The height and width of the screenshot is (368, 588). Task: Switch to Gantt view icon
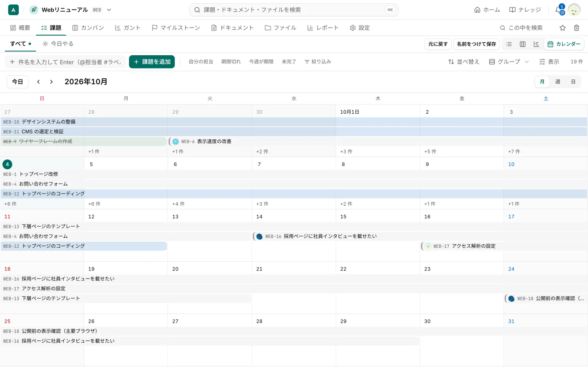[x=536, y=44]
